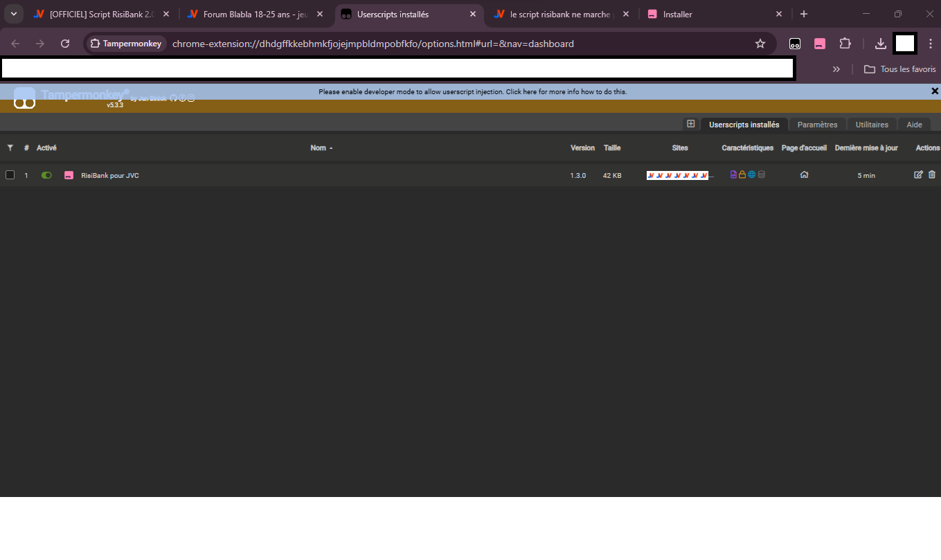Open the Facebook icon beside Tampermonkey title
Screen dimensions: 941x560
pos(182,98)
